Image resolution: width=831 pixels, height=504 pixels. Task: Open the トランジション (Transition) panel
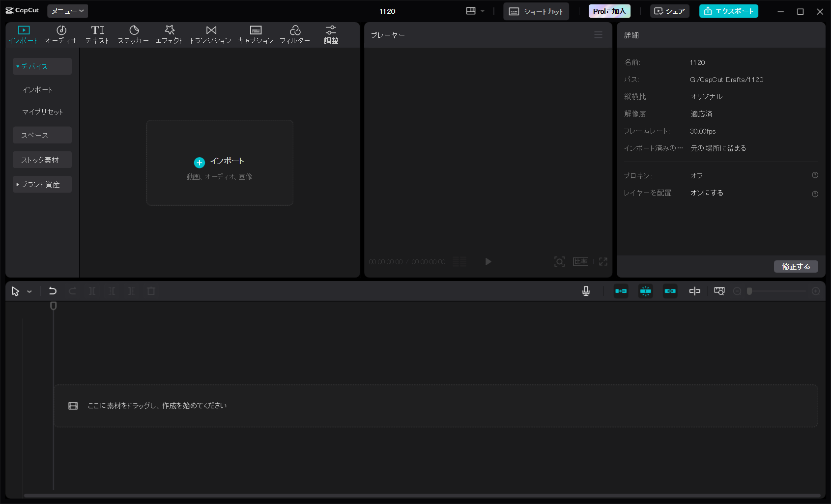[210, 34]
